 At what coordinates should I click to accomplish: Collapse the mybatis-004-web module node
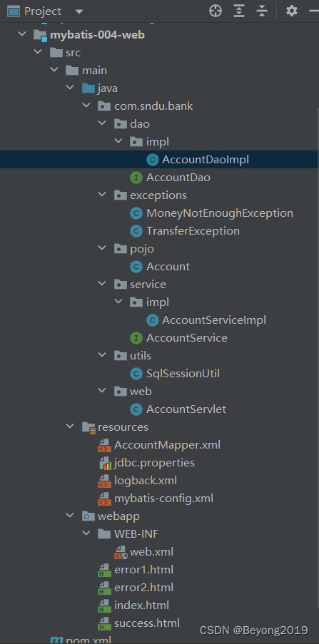(22, 34)
